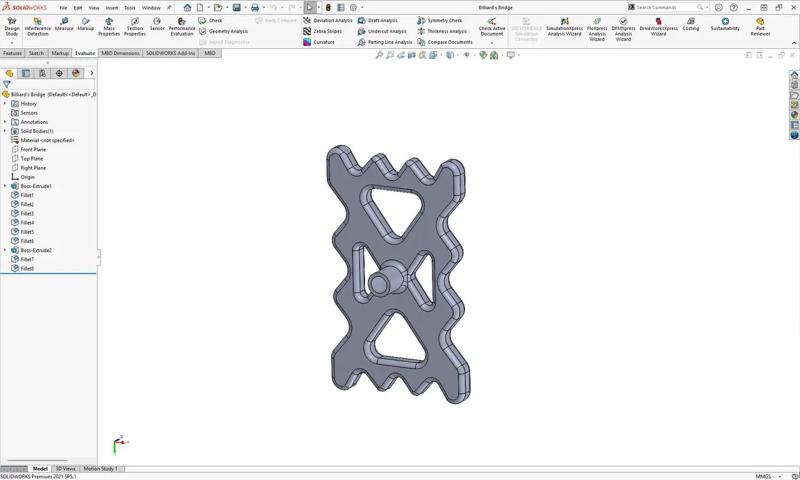The width and height of the screenshot is (800, 480).
Task: Click the feature tree filter field
Action: [49, 84]
